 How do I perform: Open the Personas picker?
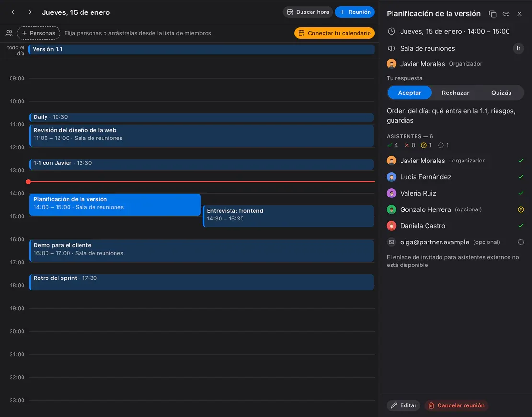[x=38, y=33]
